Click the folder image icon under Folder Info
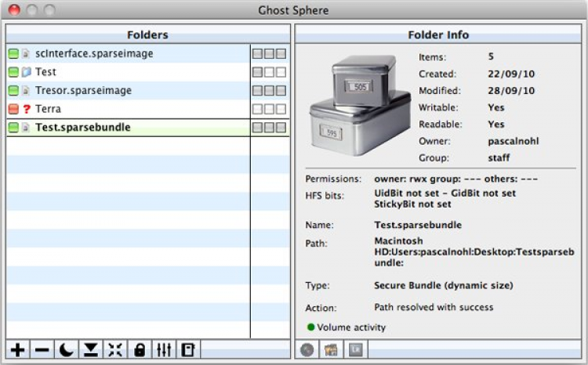588x365 pixels. point(331,350)
